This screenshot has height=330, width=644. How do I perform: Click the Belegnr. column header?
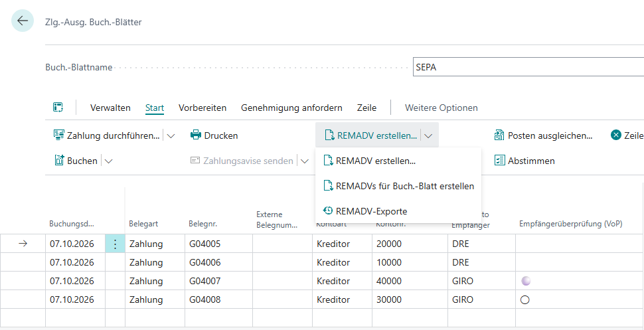tap(202, 224)
